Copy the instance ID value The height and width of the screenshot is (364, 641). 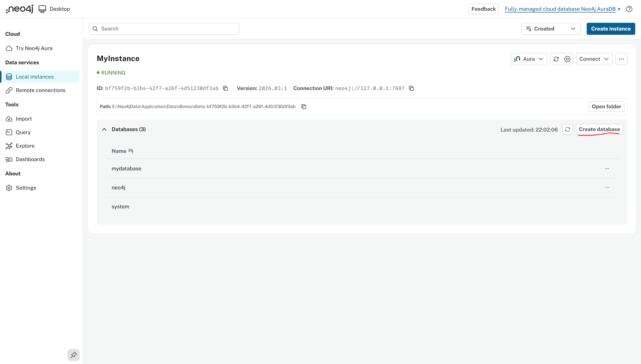point(225,88)
